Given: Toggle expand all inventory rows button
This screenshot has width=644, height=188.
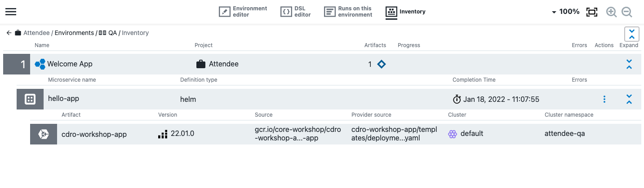Looking at the screenshot, I should coord(631,34).
